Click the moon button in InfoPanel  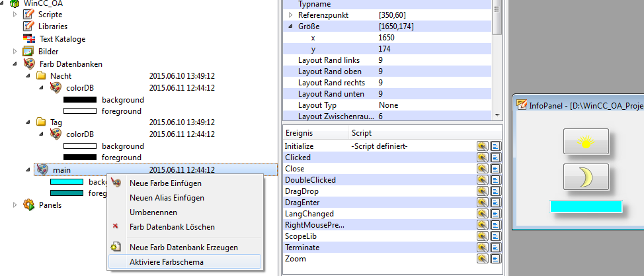point(586,177)
